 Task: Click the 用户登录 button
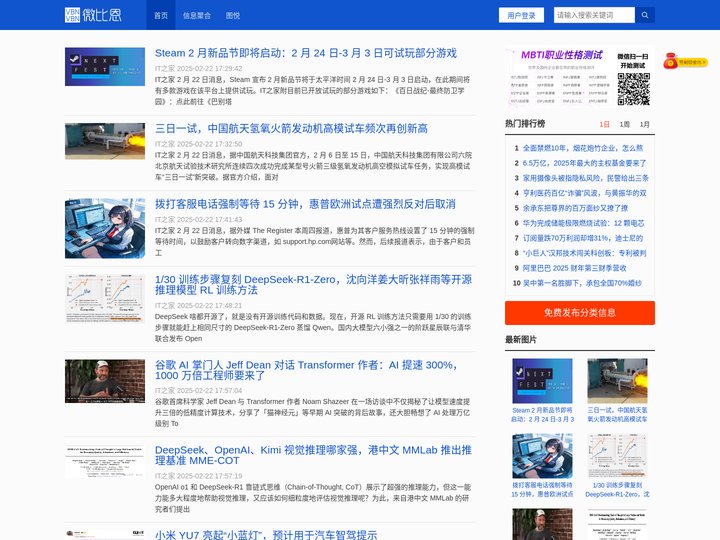point(521,15)
